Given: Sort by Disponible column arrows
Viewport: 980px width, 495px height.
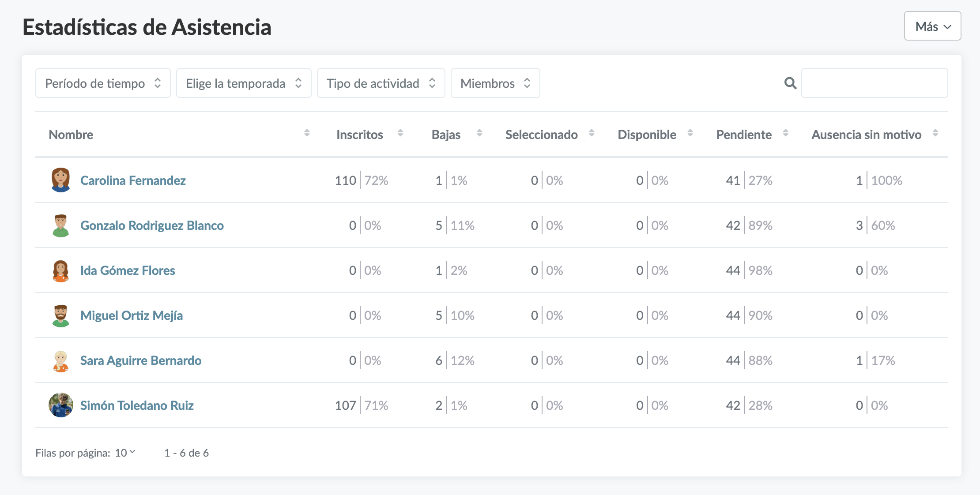Looking at the screenshot, I should click(690, 133).
